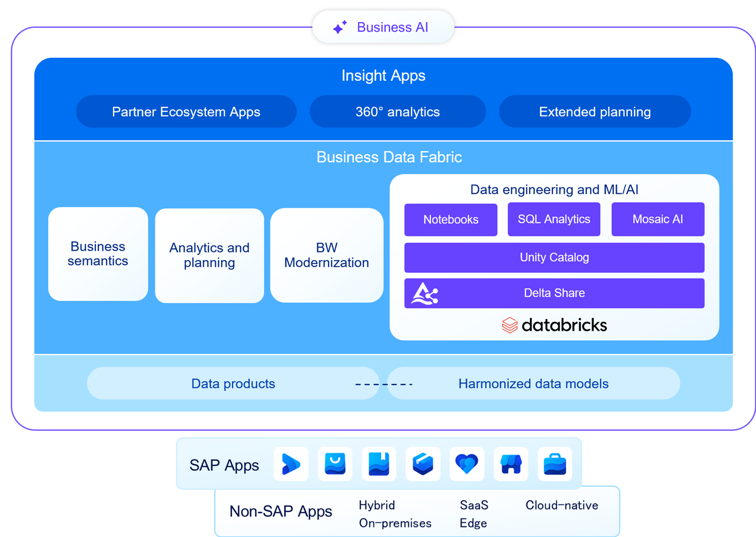Image resolution: width=756 pixels, height=537 pixels.
Task: Click the blue box package icon
Action: point(423,464)
